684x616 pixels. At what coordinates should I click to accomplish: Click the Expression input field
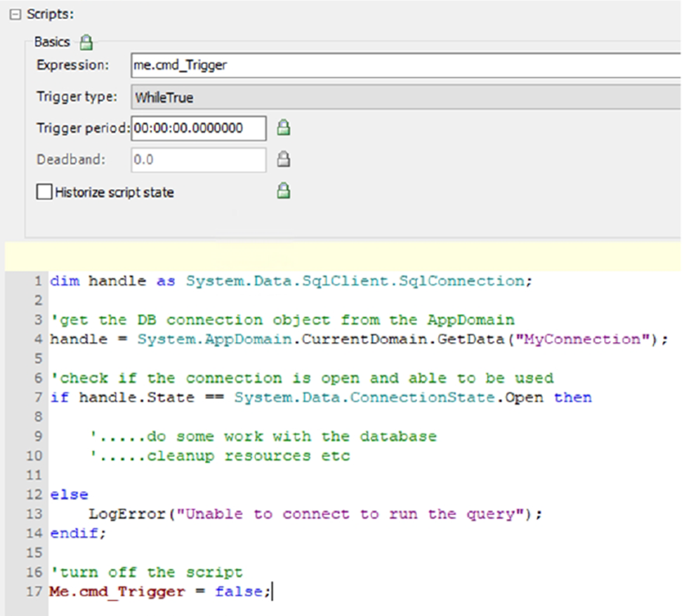tap(406, 65)
